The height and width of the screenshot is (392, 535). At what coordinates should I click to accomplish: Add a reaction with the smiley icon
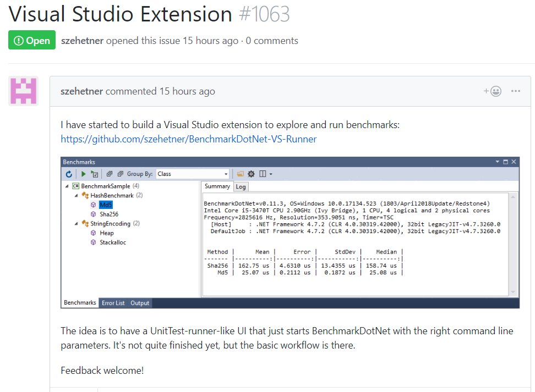[493, 91]
